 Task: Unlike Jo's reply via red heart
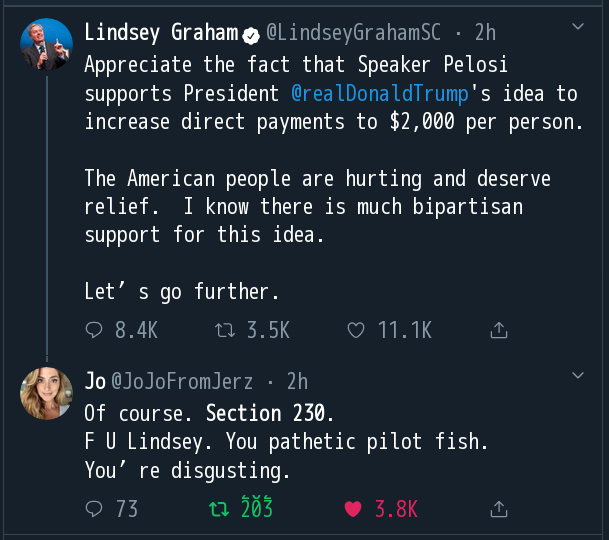point(352,509)
